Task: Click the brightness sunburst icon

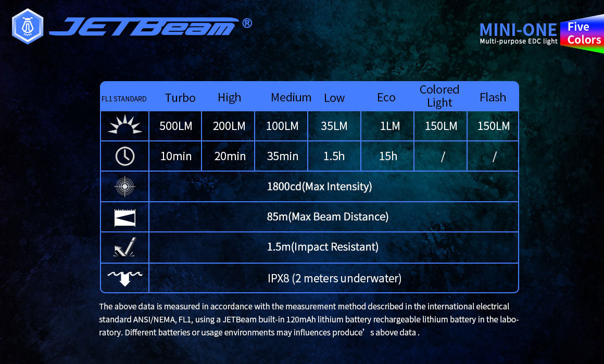Action: [x=124, y=126]
